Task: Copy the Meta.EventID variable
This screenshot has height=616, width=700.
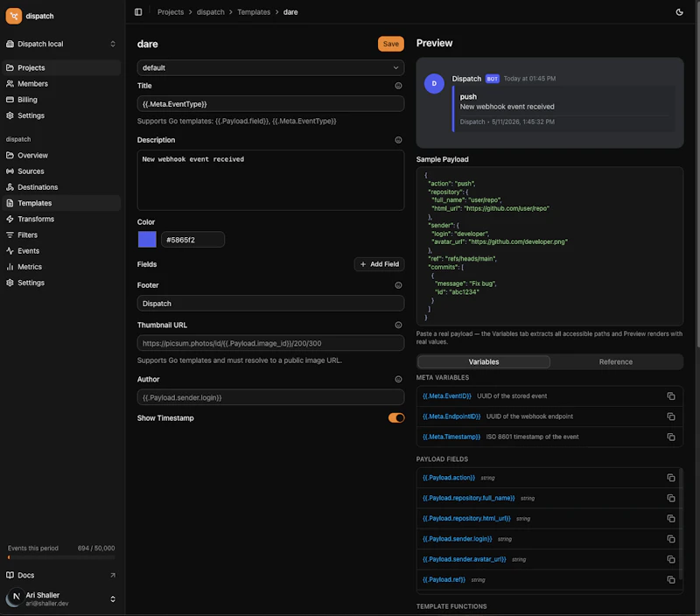Action: point(671,395)
